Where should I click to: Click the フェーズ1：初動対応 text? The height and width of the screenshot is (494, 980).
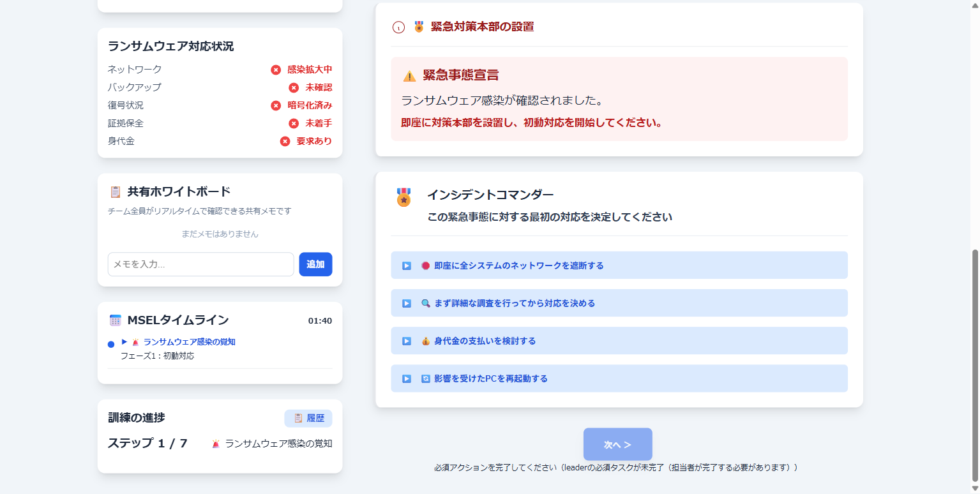(x=157, y=356)
